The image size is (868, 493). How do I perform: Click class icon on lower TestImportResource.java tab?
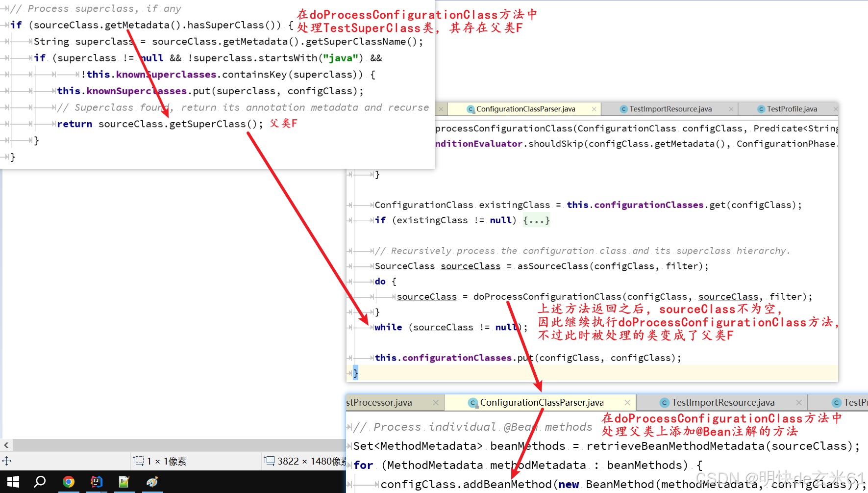(x=665, y=403)
